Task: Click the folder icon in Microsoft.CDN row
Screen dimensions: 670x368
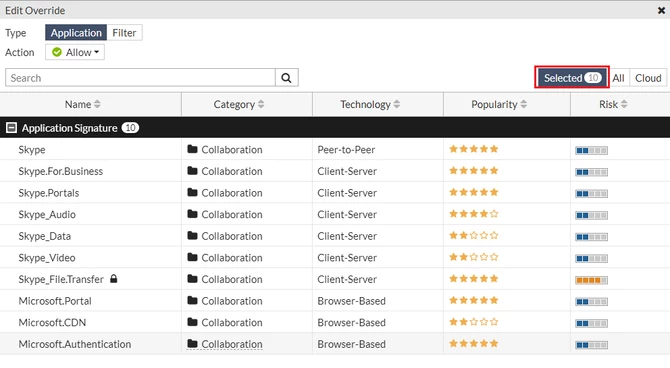Action: tap(192, 322)
